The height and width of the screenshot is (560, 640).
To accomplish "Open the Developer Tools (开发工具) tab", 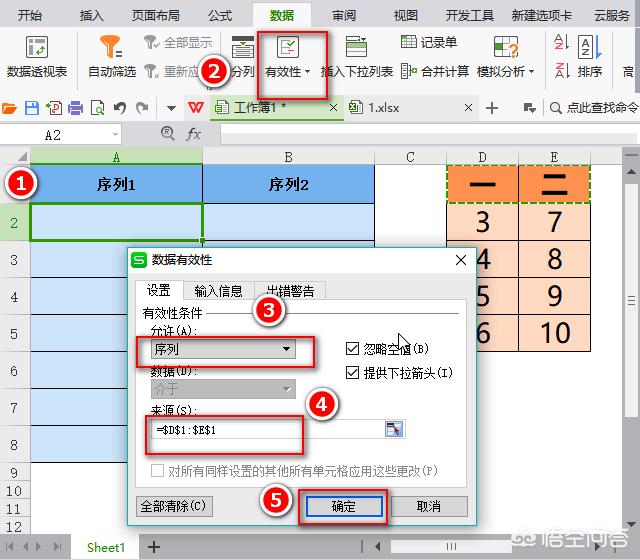I will pos(469,16).
